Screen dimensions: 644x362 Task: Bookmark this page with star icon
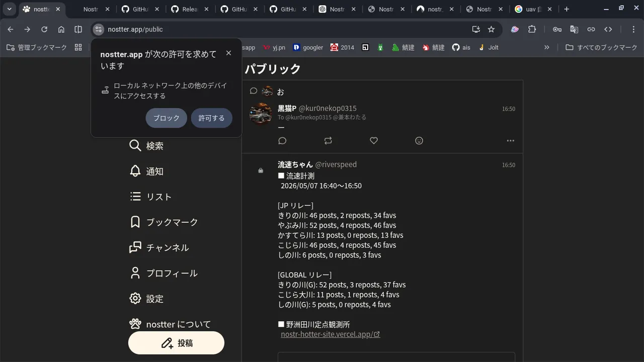(x=491, y=29)
